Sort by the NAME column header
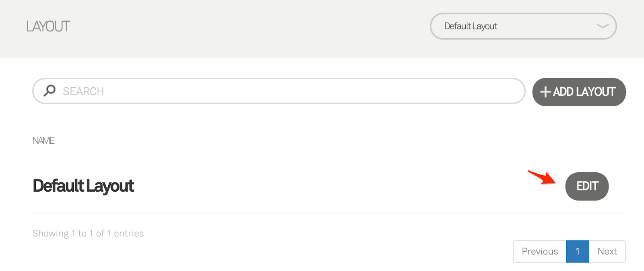The width and height of the screenshot is (644, 271). pos(43,141)
